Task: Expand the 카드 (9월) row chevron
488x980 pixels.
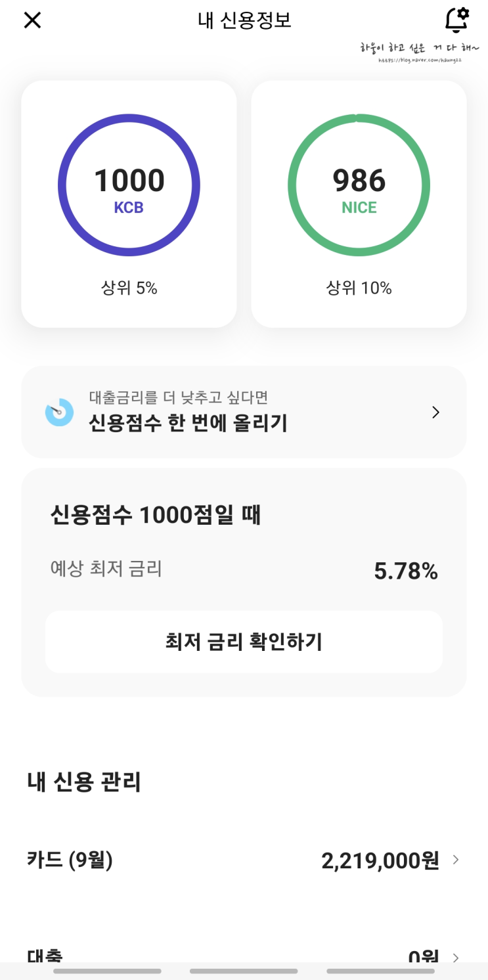Action: point(456,860)
